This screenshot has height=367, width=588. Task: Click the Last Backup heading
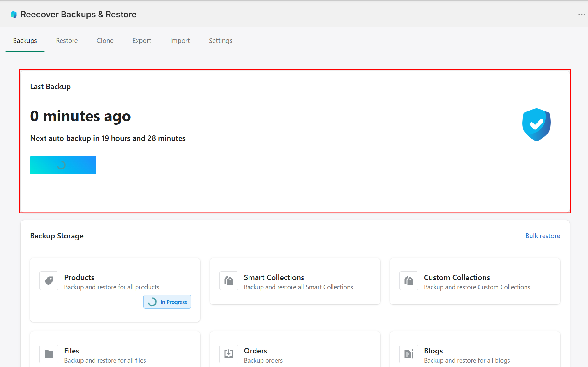click(x=50, y=87)
